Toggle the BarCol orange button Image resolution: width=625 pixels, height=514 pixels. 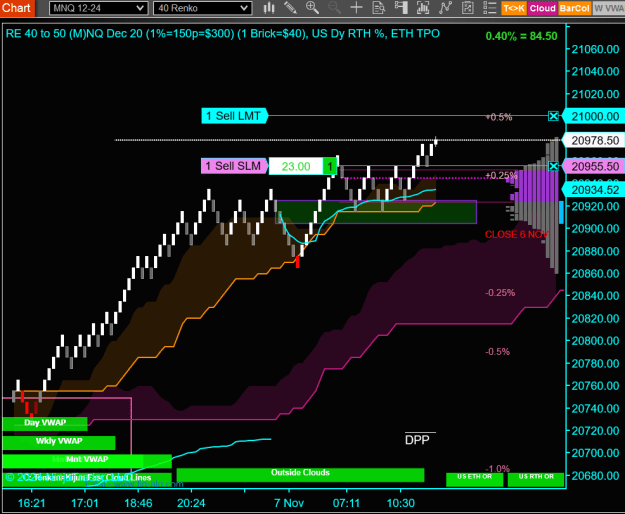point(574,8)
